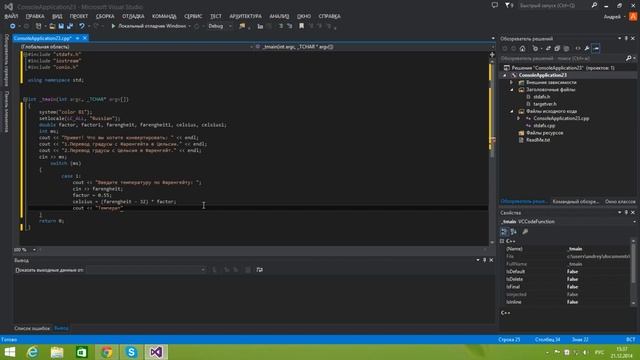Screen dimensions: 640x360
Task: Click the Undo arrow toolbar icon
Action: click(82, 26)
